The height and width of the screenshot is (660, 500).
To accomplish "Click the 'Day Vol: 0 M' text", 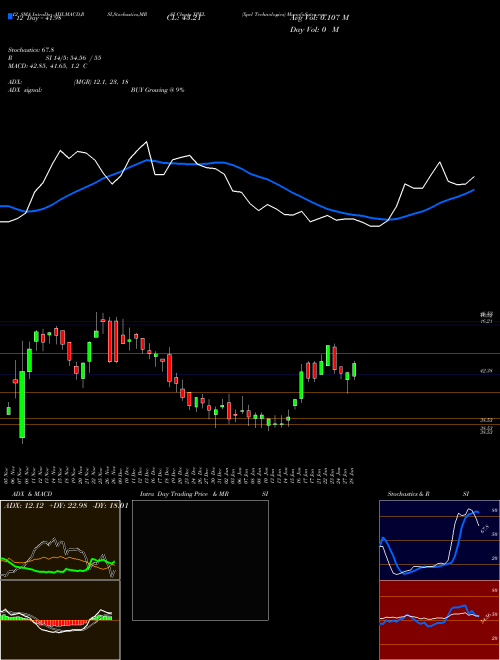I will 314,29.
